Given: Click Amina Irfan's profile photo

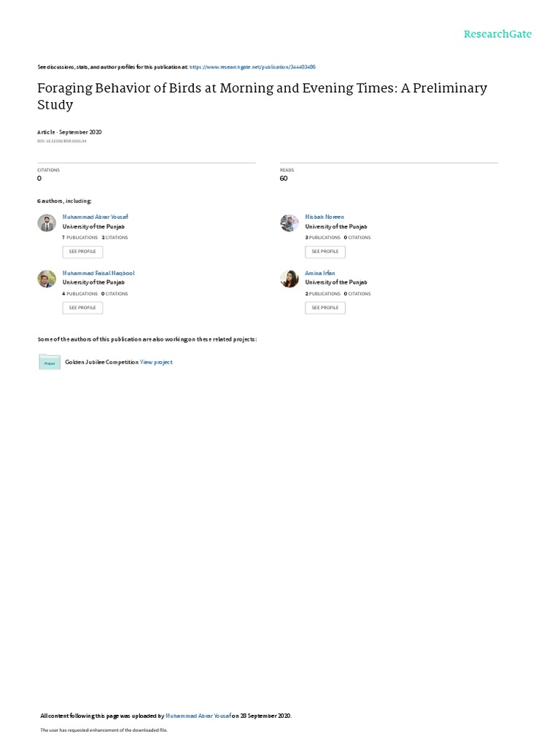Looking at the screenshot, I should [289, 279].
